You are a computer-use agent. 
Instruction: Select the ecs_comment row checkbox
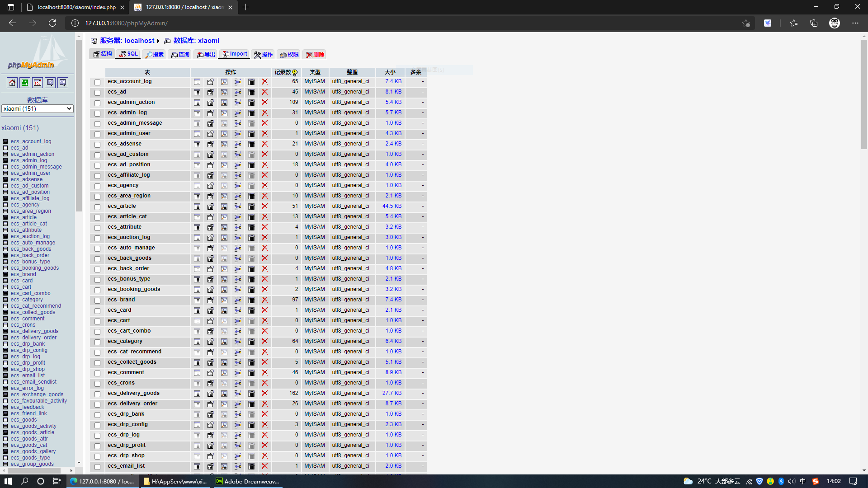(97, 373)
